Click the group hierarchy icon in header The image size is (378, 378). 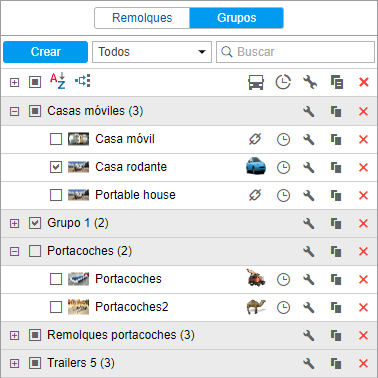click(83, 81)
